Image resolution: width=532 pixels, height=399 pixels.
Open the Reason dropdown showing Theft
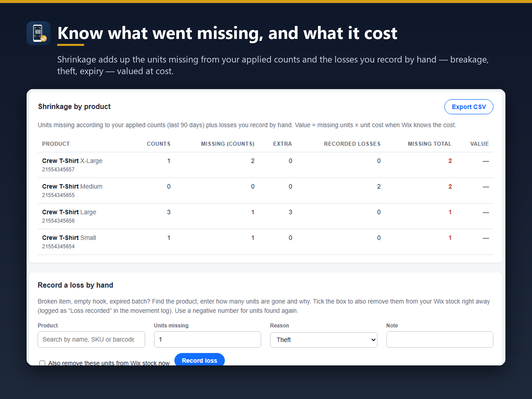(324, 340)
